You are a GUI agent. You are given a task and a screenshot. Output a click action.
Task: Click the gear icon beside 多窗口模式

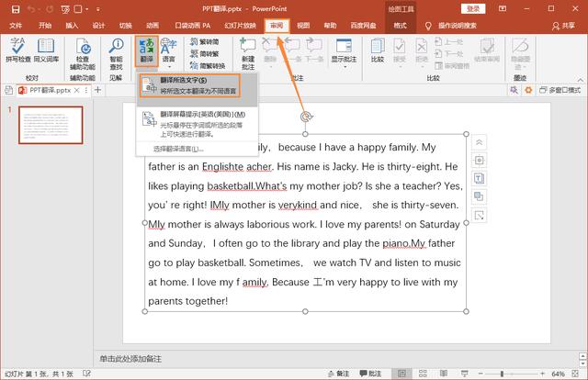(528, 90)
